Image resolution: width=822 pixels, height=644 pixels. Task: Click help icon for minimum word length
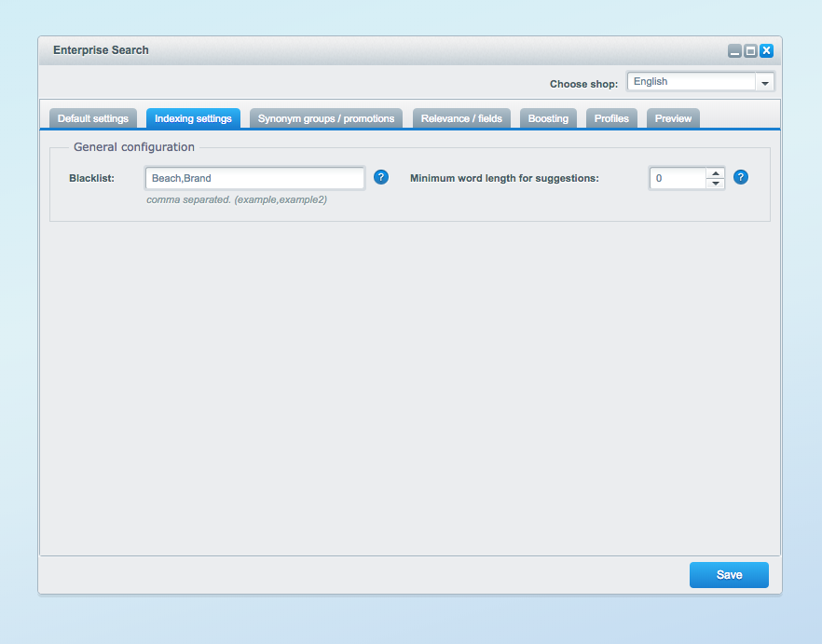click(x=741, y=177)
